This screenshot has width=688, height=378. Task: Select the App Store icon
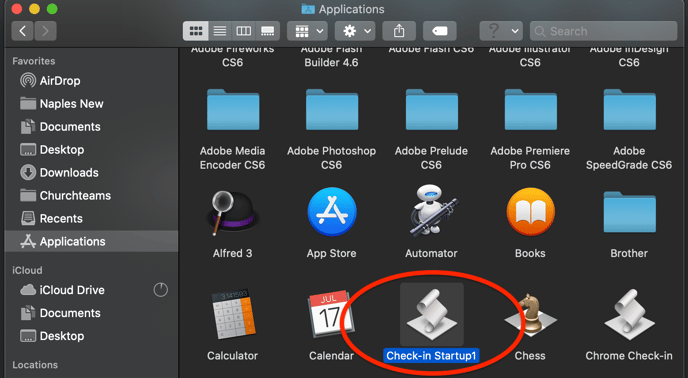(331, 212)
